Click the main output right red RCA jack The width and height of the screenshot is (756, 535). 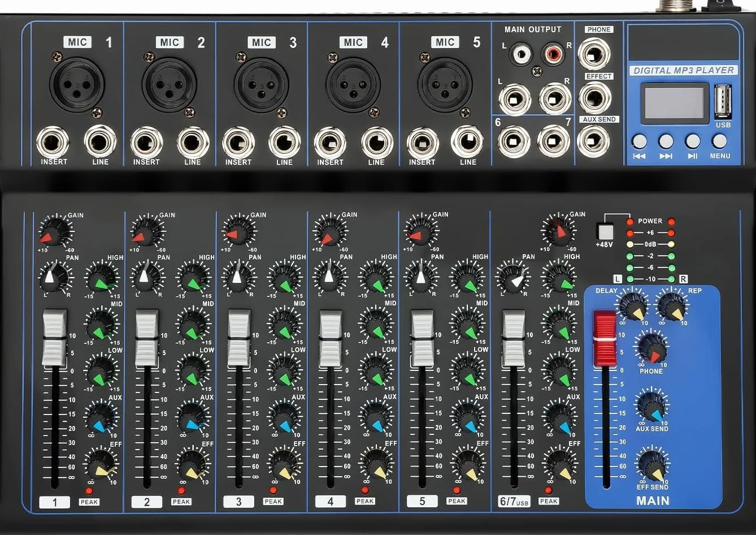pos(553,55)
